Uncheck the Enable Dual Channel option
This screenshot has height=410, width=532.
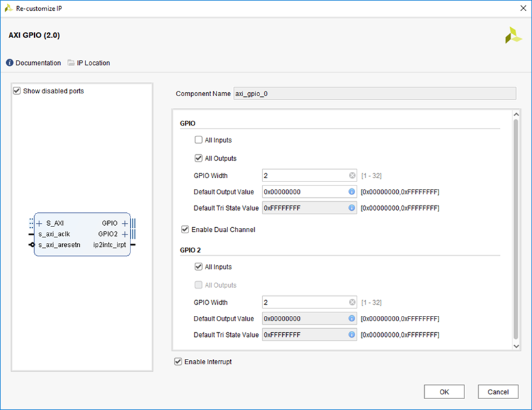click(185, 230)
